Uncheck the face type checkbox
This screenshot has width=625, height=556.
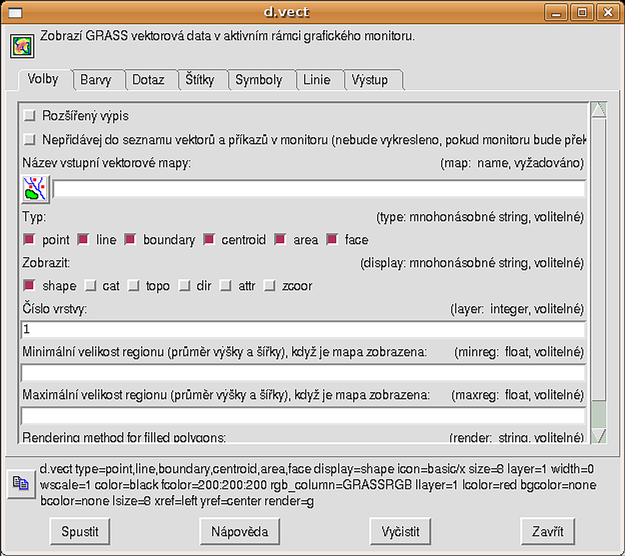click(332, 240)
